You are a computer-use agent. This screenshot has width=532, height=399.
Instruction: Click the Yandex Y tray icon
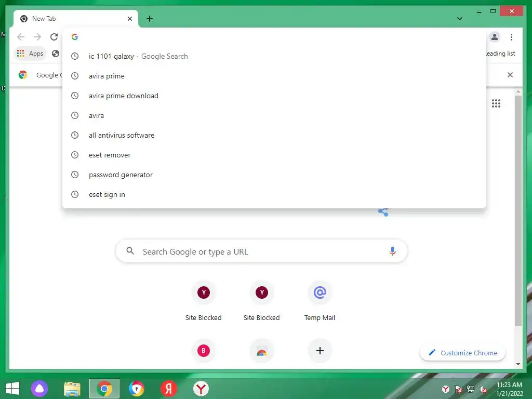click(x=445, y=389)
